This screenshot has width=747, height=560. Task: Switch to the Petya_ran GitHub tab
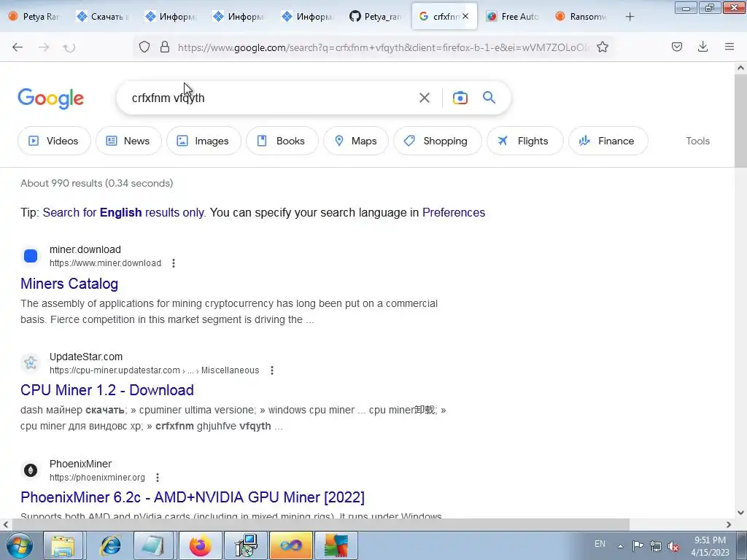[376, 17]
